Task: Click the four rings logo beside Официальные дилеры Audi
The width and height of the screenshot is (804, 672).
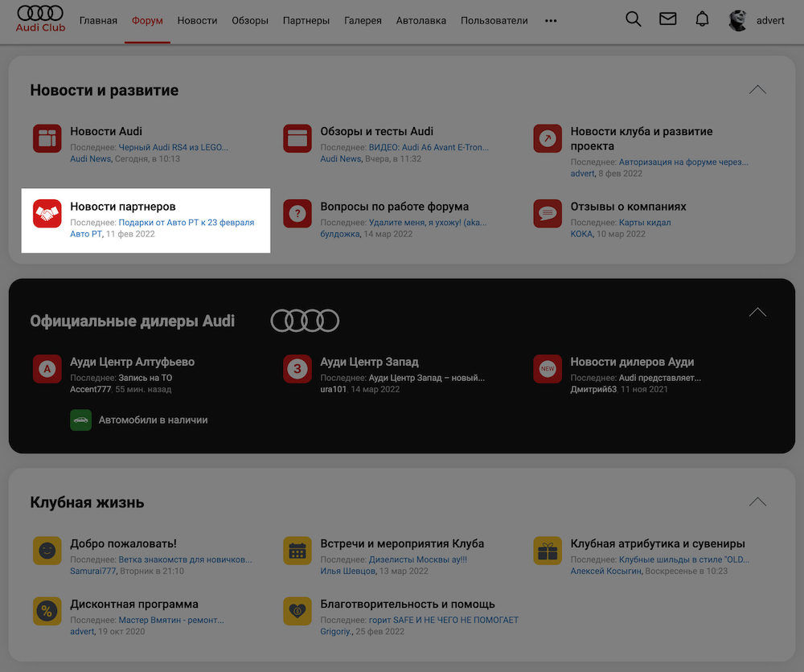Action: click(305, 321)
